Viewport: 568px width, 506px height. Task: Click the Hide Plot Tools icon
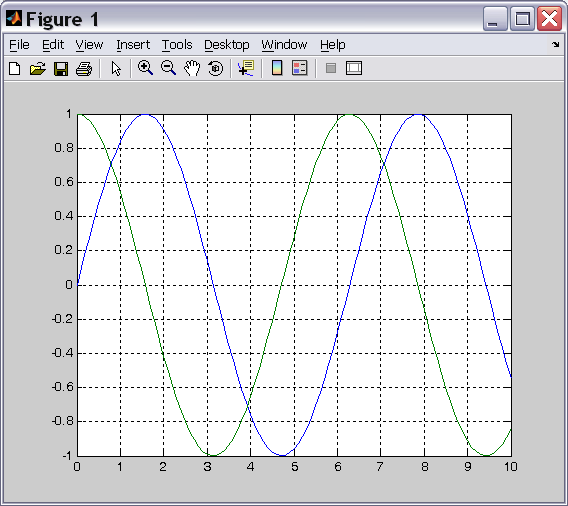[331, 68]
